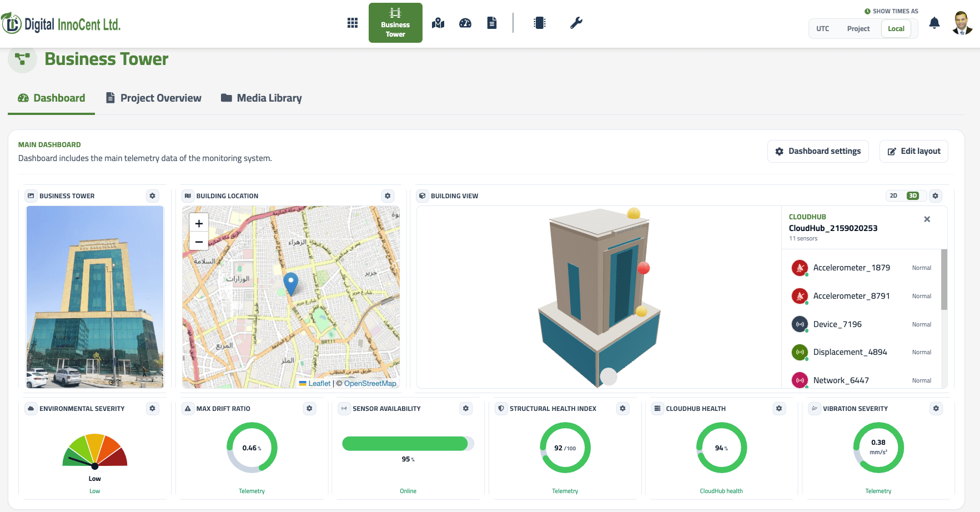This screenshot has height=512, width=980.
Task: Click the blue map location pin
Action: (290, 284)
